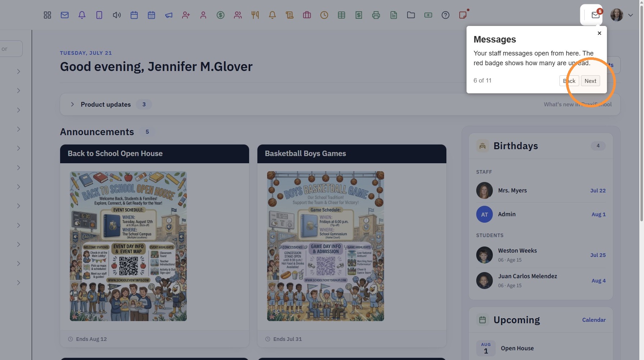Open the Basketball Boys Games announcement header
644x360 pixels.
352,154
